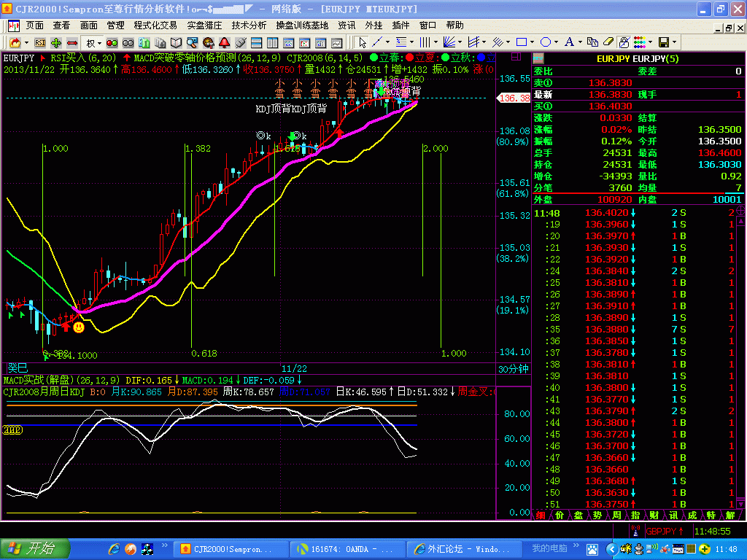
Task: Click the RSI indicator toolbar icon
Action: coord(39,42)
